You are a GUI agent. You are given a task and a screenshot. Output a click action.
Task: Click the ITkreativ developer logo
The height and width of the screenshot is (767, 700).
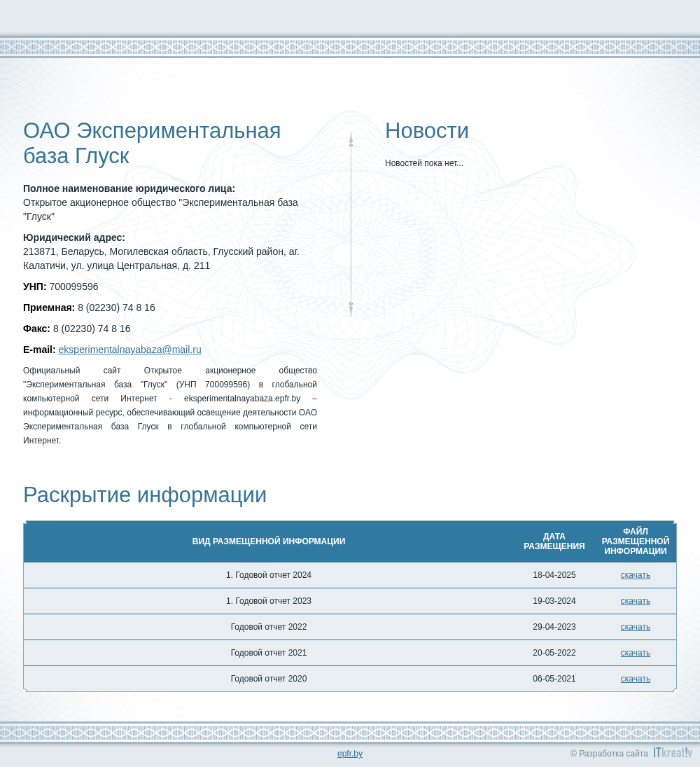[673, 753]
